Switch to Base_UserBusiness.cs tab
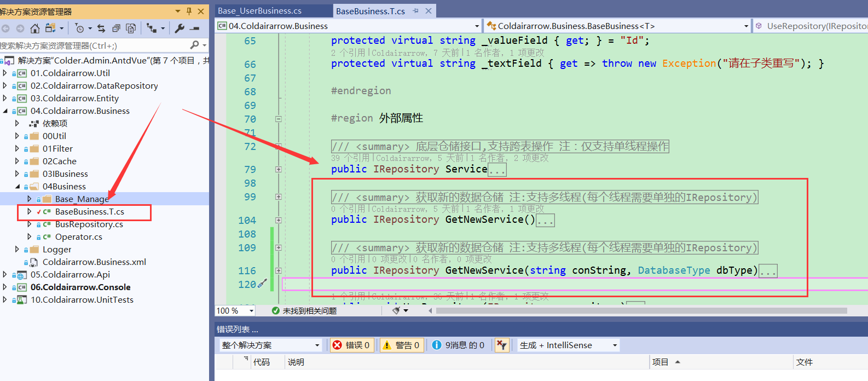Screen dimensions: 868x381 [259, 11]
